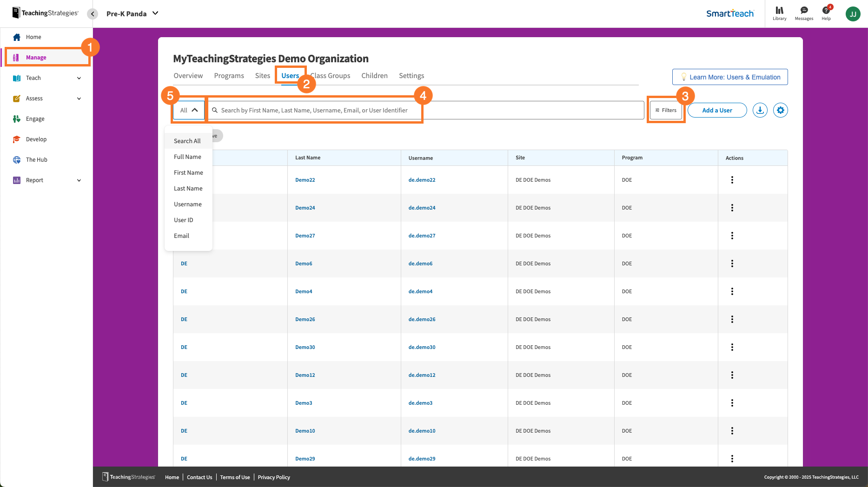Click the download users icon

760,110
